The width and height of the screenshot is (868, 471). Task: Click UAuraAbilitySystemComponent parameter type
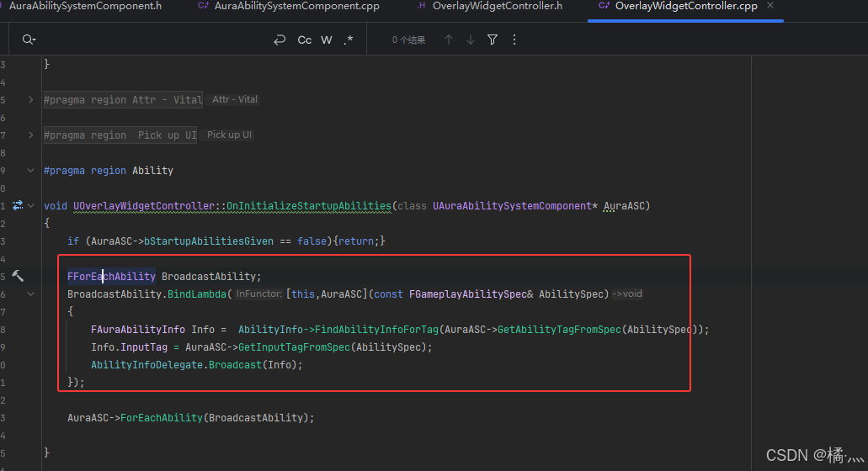512,206
